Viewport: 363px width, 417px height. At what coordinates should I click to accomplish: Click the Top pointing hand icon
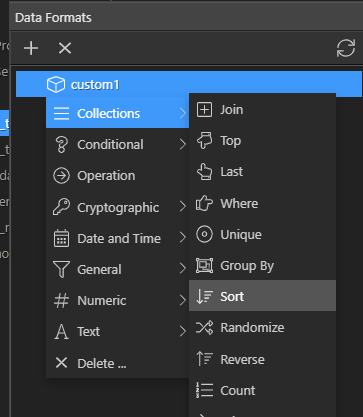click(204, 140)
